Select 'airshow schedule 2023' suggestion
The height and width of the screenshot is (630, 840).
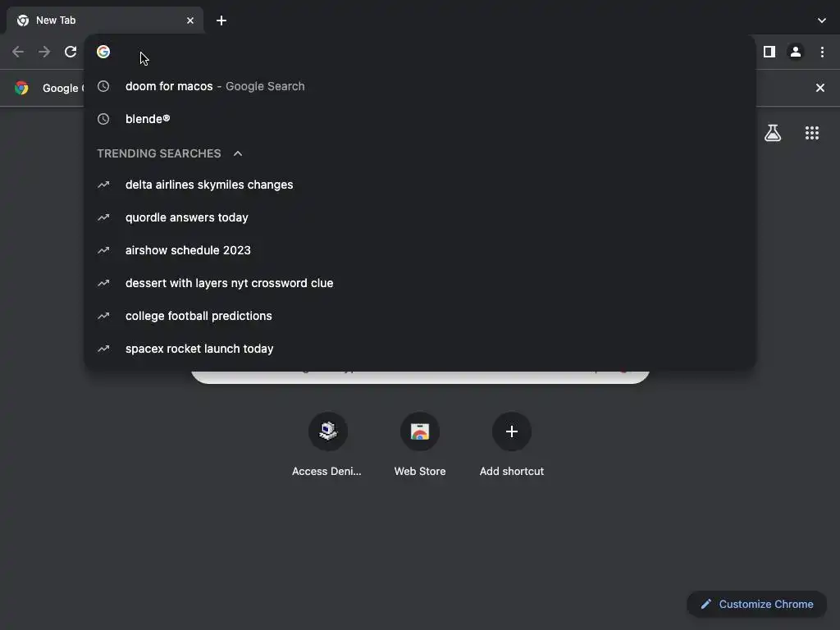pos(420,250)
